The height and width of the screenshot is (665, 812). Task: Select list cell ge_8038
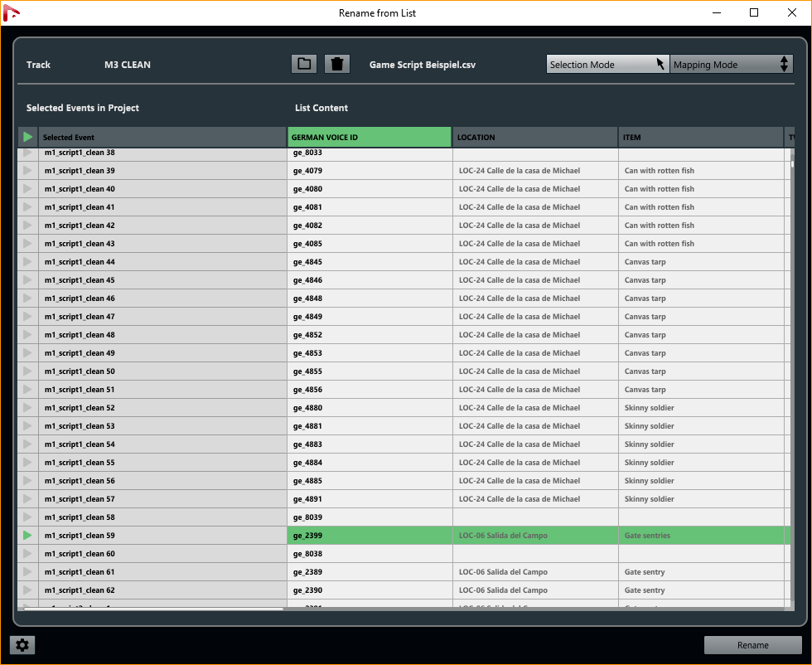[x=370, y=554]
